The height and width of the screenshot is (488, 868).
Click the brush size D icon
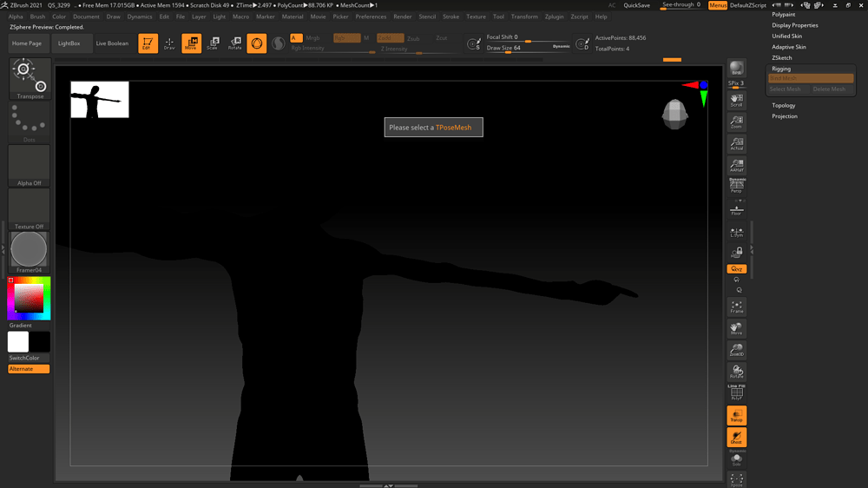582,43
